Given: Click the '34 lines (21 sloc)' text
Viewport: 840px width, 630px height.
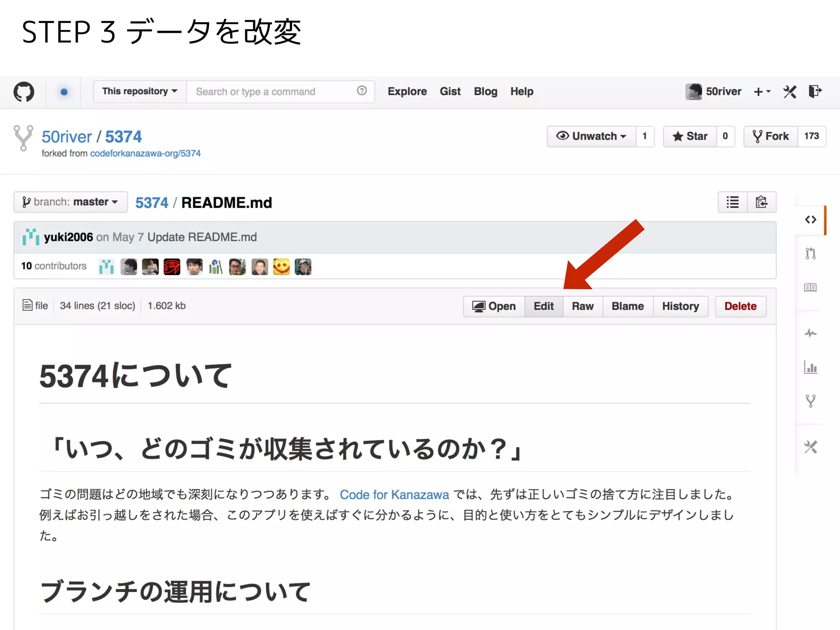Looking at the screenshot, I should coord(98,306).
